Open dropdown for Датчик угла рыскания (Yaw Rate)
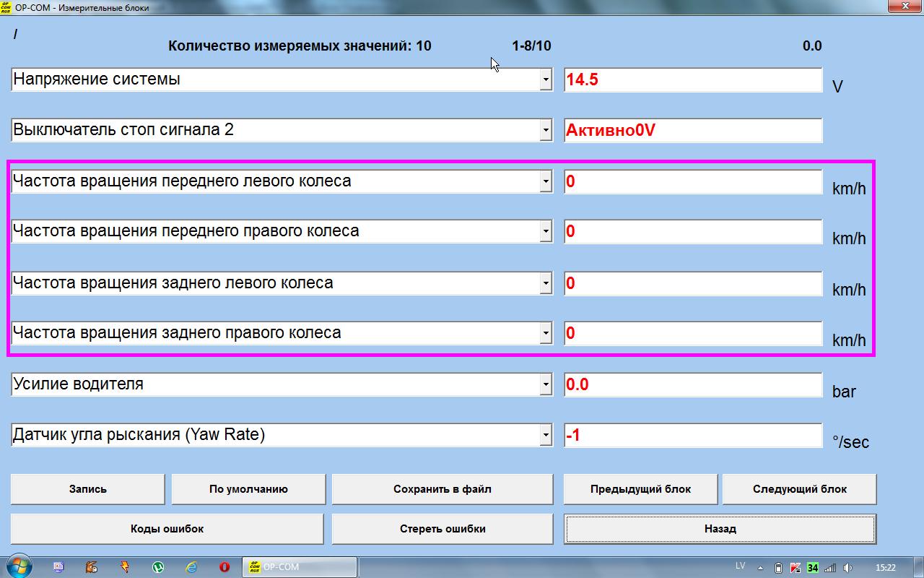The image size is (924, 578). point(546,436)
